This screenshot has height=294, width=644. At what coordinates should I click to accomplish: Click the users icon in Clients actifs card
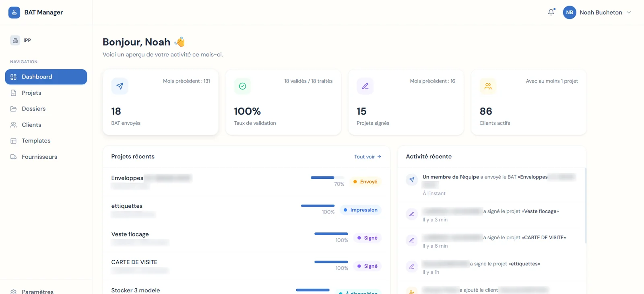[x=488, y=86]
